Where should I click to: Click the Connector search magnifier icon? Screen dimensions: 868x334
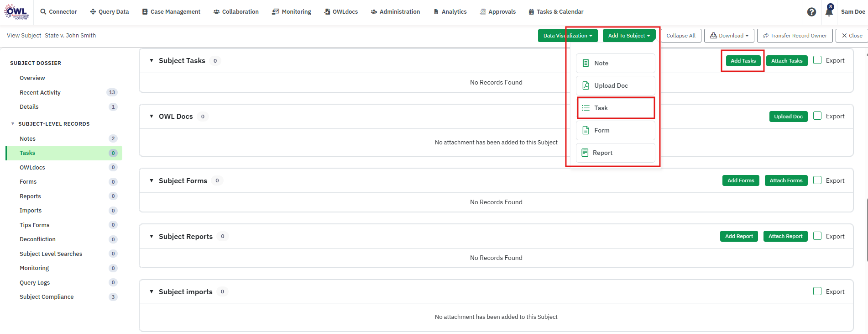tap(43, 11)
